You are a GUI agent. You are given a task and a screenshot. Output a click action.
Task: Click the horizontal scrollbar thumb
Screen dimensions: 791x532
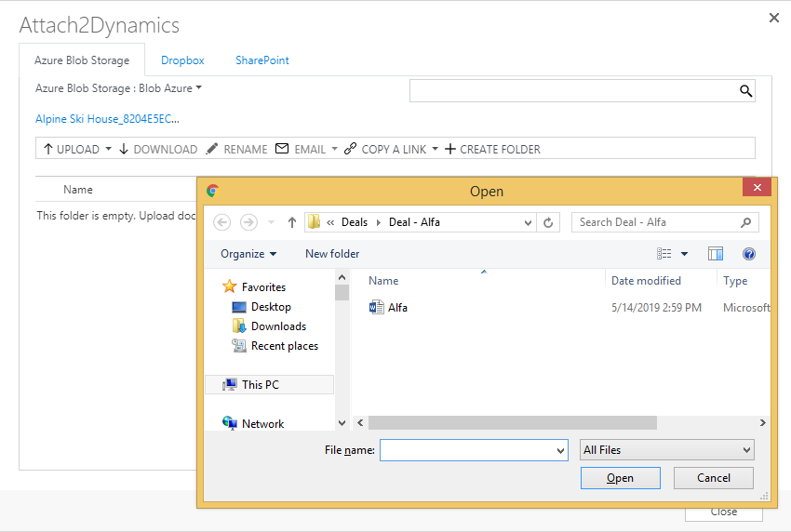click(513, 422)
